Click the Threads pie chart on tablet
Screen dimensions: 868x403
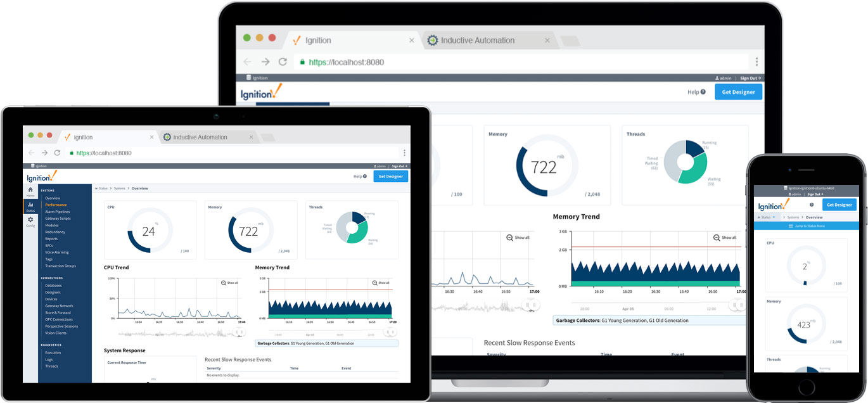click(x=352, y=227)
